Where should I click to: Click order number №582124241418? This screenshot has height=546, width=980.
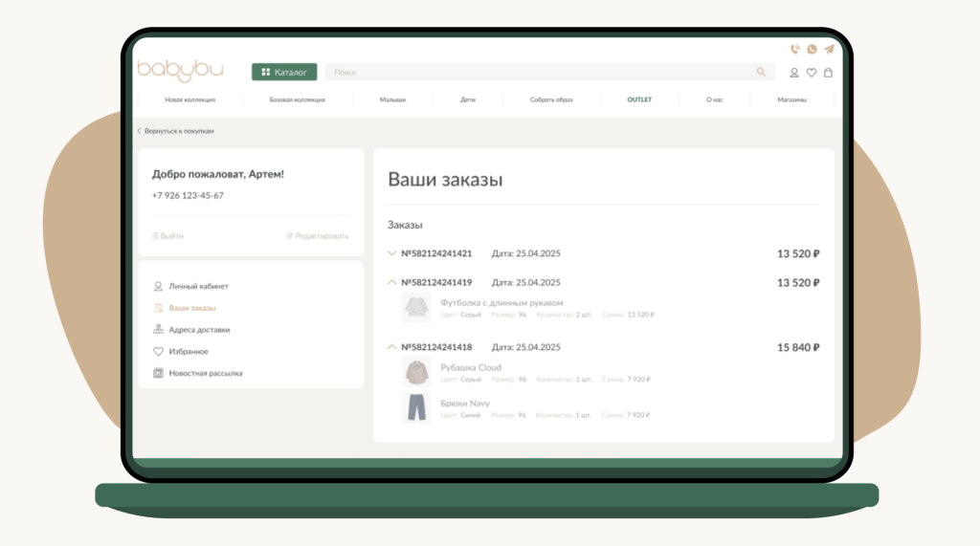(x=436, y=347)
